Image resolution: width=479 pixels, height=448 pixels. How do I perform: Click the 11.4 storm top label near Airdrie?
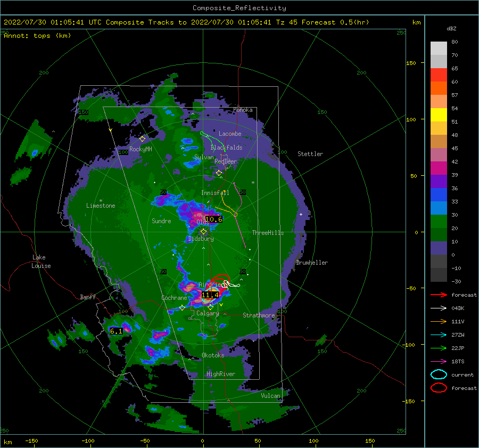click(x=210, y=295)
